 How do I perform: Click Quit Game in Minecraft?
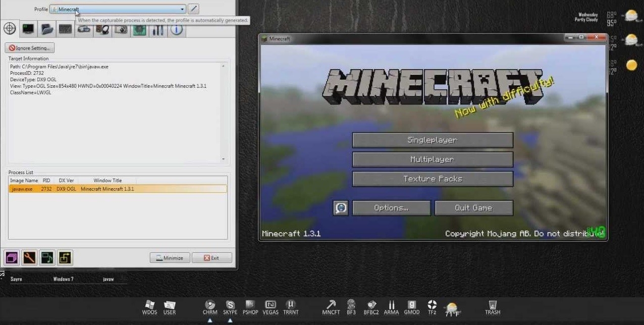point(473,208)
